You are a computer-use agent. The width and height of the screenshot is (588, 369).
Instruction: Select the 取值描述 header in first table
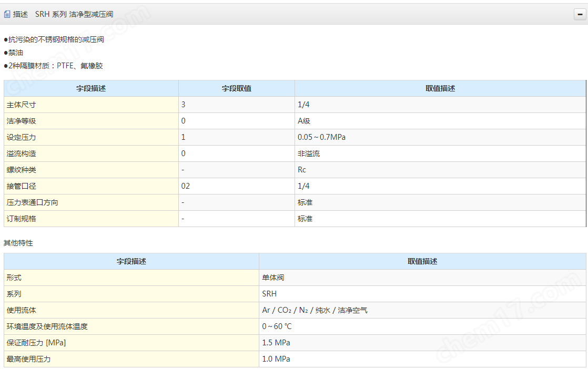click(440, 88)
